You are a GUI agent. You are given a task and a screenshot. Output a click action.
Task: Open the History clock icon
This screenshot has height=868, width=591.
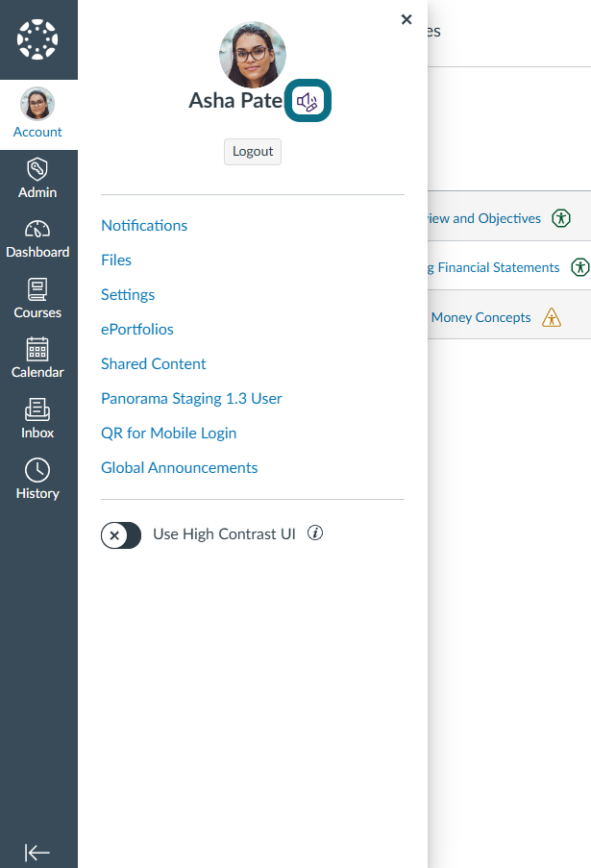pos(37,470)
